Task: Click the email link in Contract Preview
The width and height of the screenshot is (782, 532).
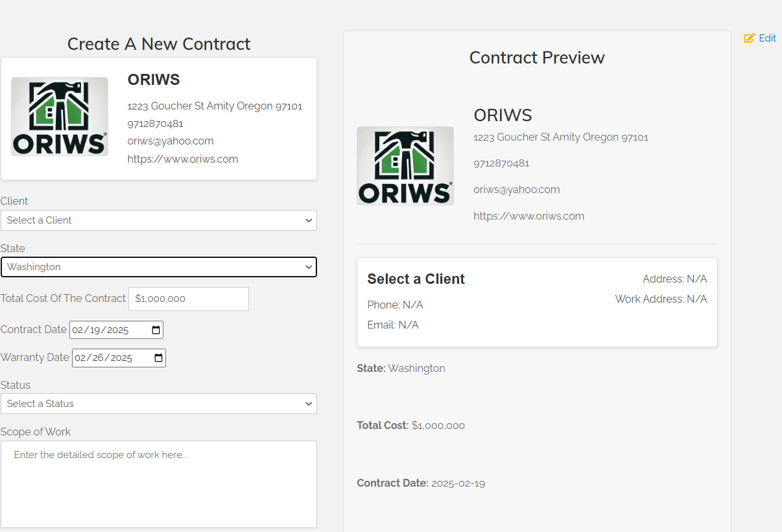Action: pos(516,189)
